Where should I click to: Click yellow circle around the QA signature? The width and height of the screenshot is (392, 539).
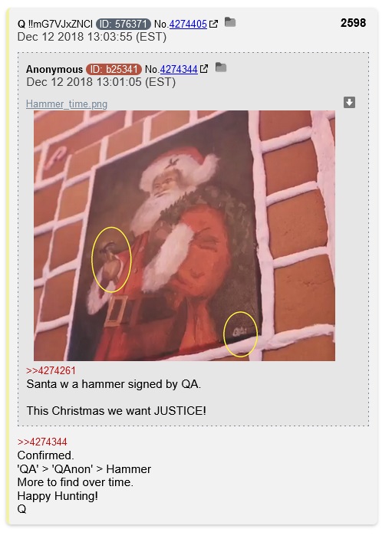point(240,334)
